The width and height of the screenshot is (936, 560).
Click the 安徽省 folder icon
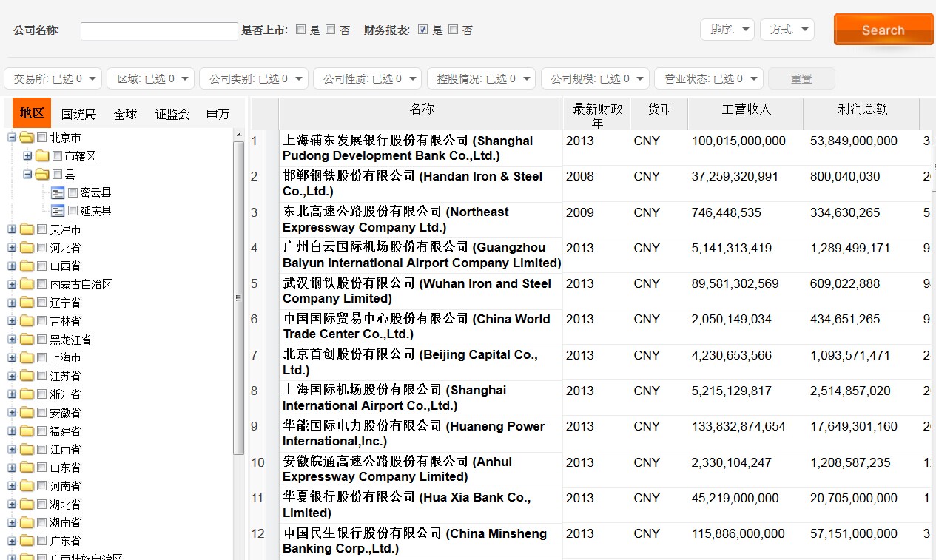point(27,413)
